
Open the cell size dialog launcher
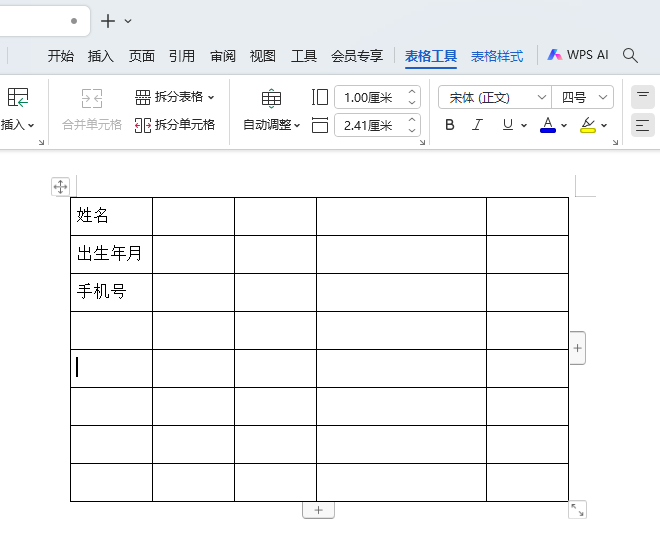pyautogui.click(x=422, y=143)
